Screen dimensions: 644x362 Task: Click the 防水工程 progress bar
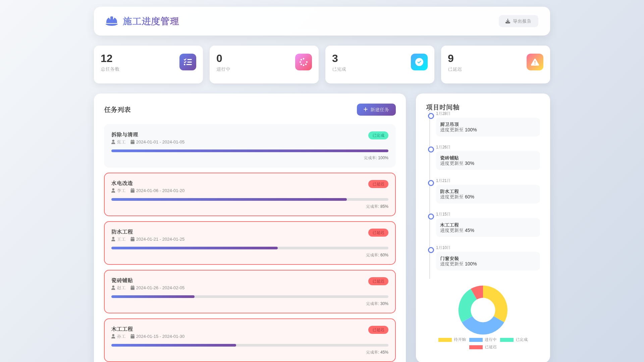[250, 248]
